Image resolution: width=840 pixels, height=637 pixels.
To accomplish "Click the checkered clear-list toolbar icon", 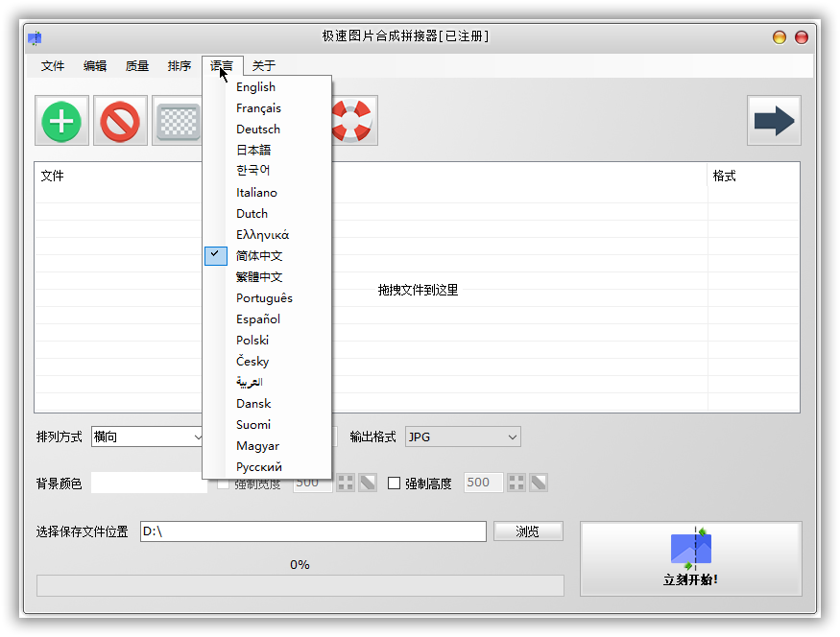I will pos(178,121).
